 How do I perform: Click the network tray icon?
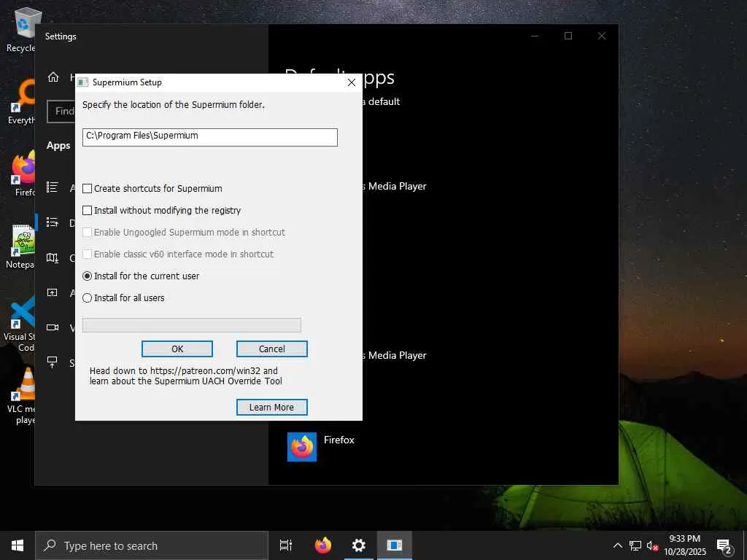(x=635, y=545)
